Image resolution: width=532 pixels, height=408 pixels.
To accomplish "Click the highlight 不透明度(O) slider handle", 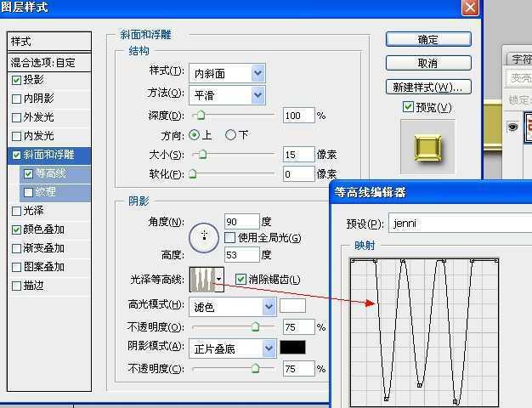I will tap(255, 326).
